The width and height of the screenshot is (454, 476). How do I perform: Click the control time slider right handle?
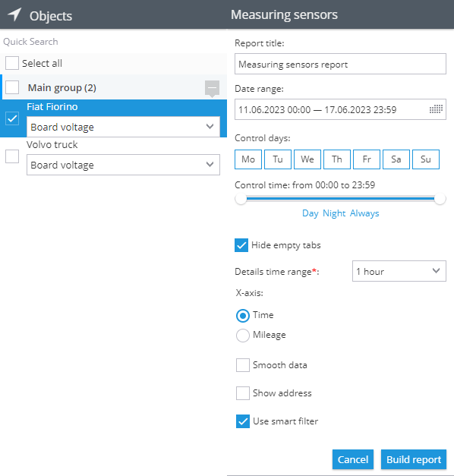click(x=440, y=199)
